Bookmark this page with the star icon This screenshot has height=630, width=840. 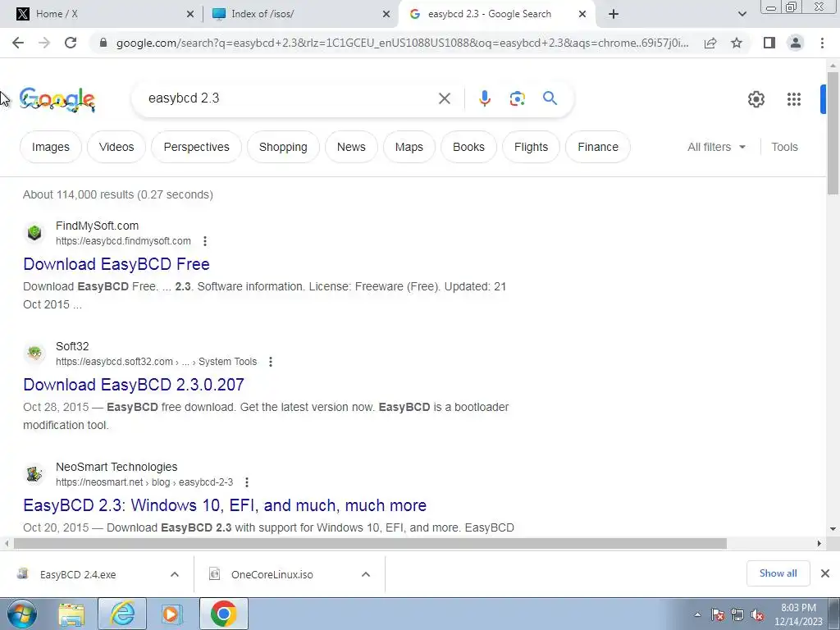click(737, 43)
